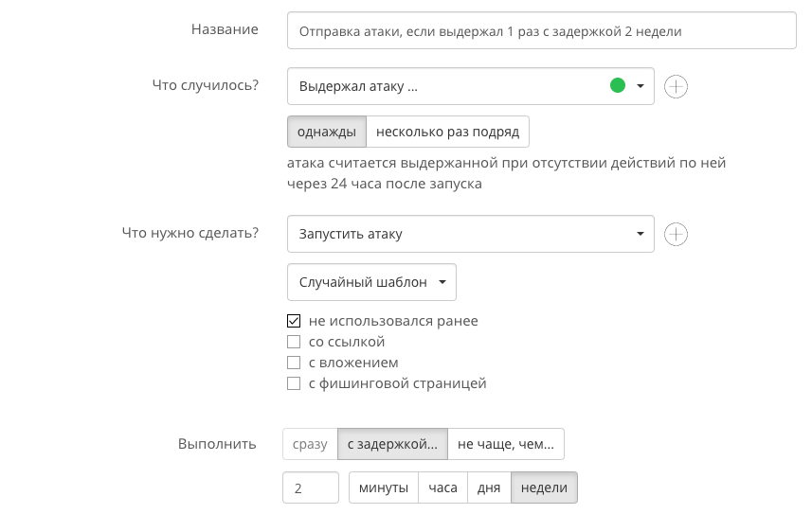Open the 'Выдержал атаку ...' dropdown
The image size is (812, 514).
coord(470,86)
